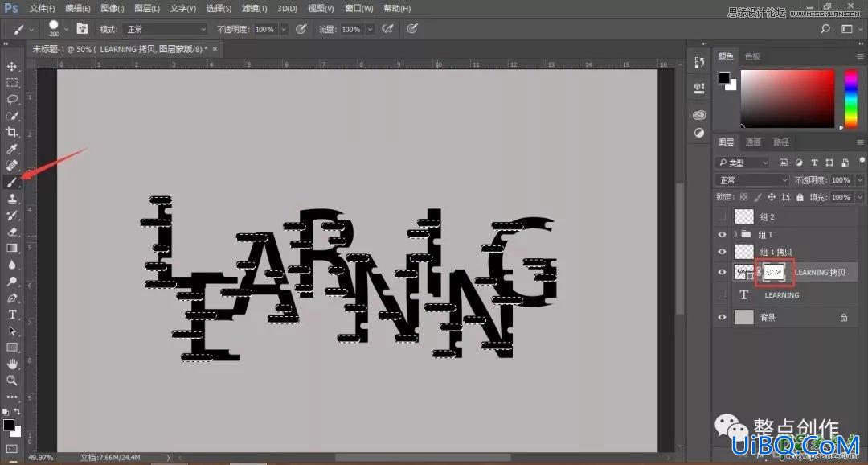The width and height of the screenshot is (868, 465).
Task: Select the Dodge tool
Action: [x=11, y=282]
